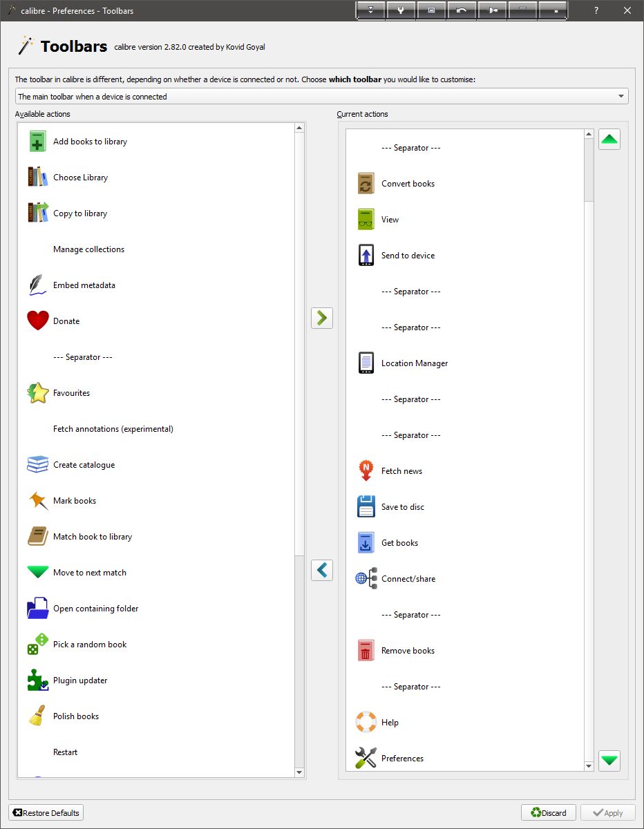Click the Choose Library bookshelf icon

pyautogui.click(x=38, y=178)
